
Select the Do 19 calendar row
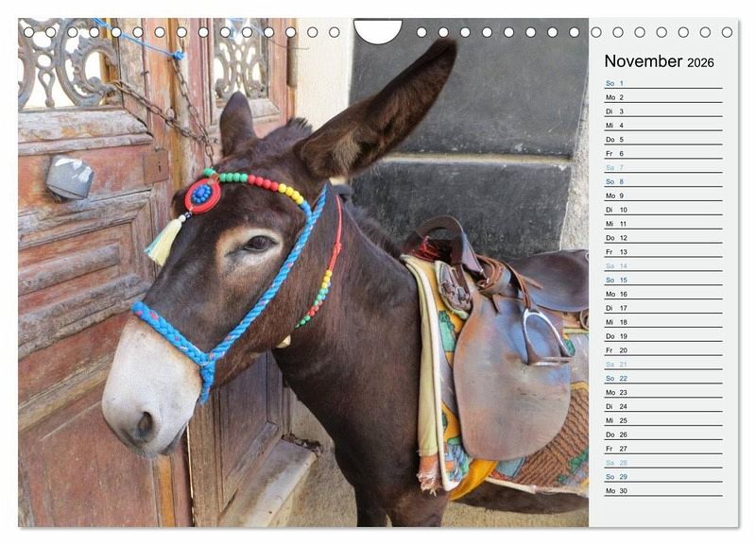(663, 336)
